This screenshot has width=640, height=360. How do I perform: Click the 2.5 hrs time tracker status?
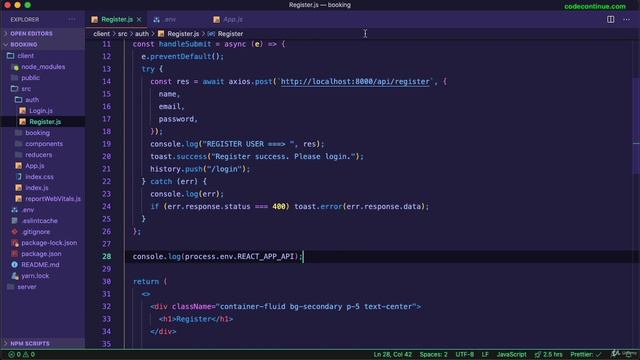(549, 354)
